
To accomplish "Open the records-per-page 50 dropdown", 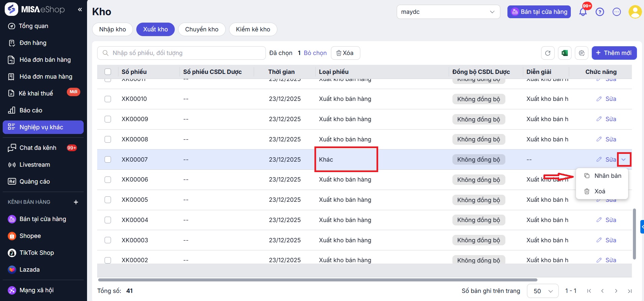I will pyautogui.click(x=543, y=291).
